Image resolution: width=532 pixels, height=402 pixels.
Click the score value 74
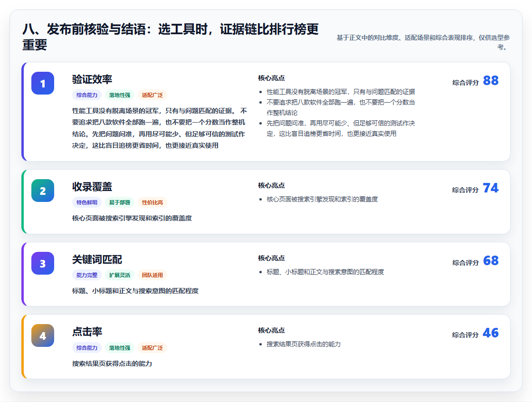(491, 188)
